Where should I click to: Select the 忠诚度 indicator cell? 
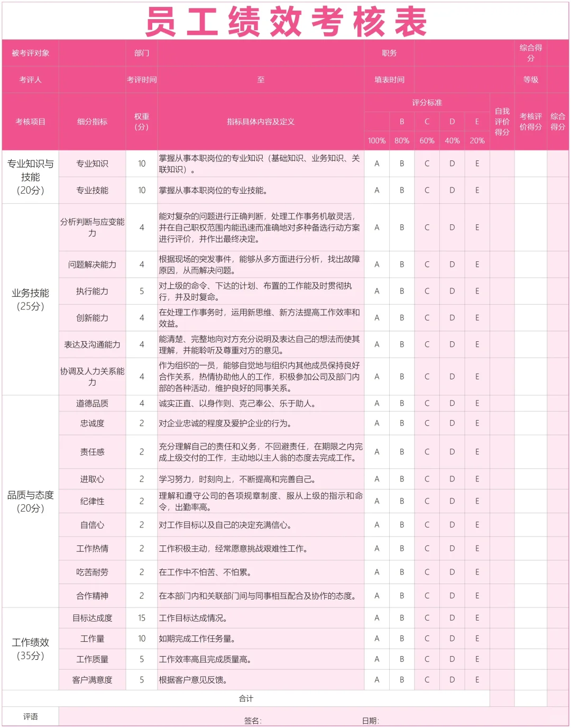pyautogui.click(x=92, y=423)
